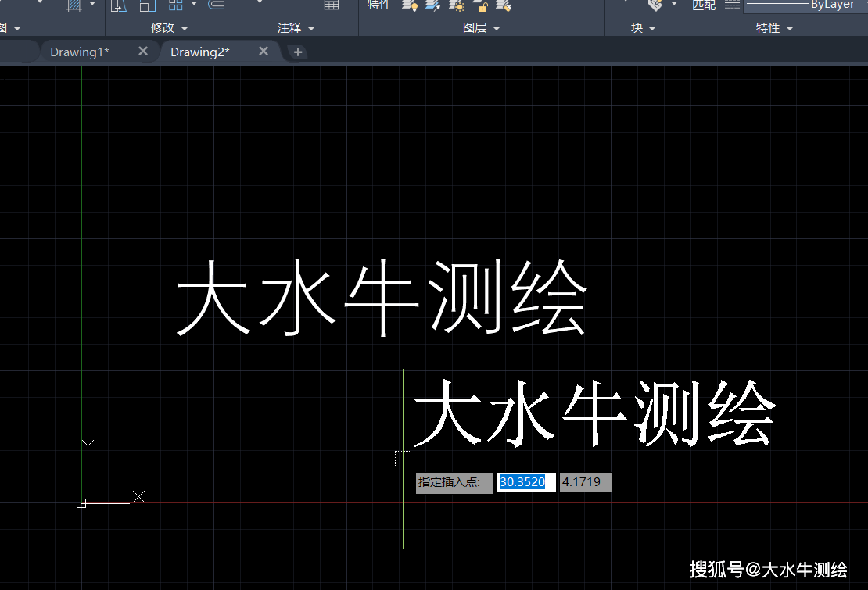Click the Fillet tool icon
This screenshot has height=590, width=868.
coord(217,7)
